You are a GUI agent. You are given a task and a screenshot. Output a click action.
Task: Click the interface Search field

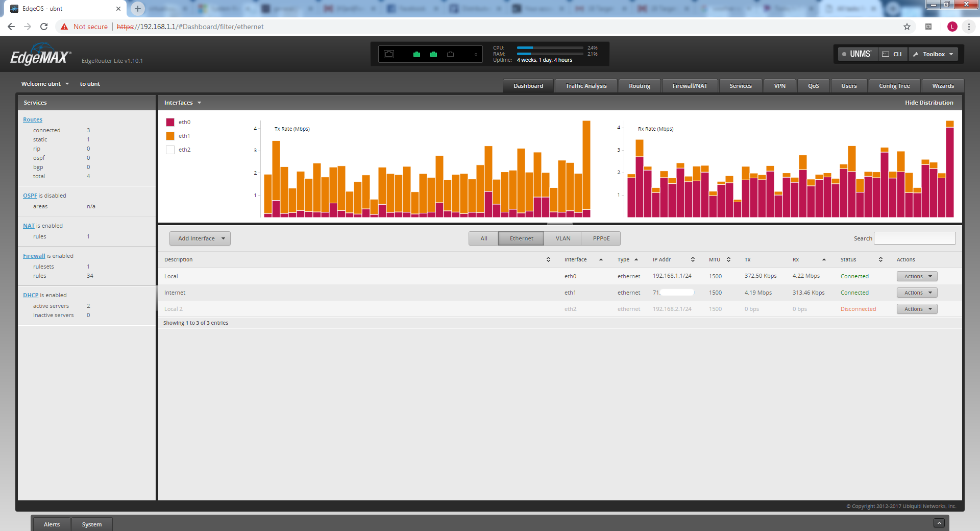915,238
